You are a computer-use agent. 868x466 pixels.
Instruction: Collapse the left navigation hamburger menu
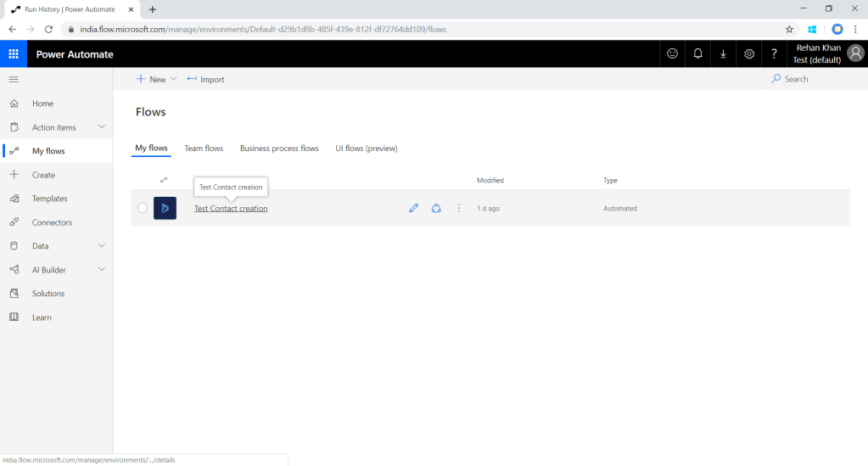pyautogui.click(x=14, y=79)
